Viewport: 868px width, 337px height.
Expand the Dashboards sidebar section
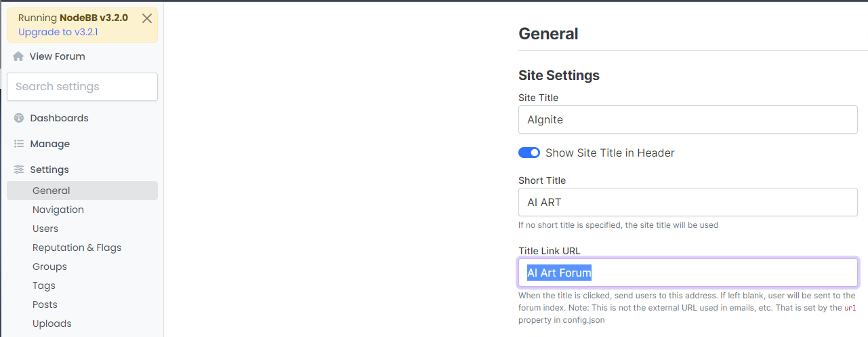pyautogui.click(x=59, y=118)
